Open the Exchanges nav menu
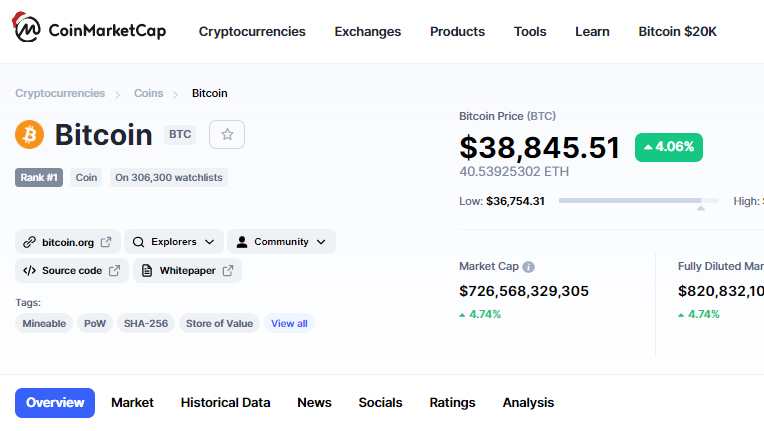Screen dimensions: 764x431 click(368, 32)
